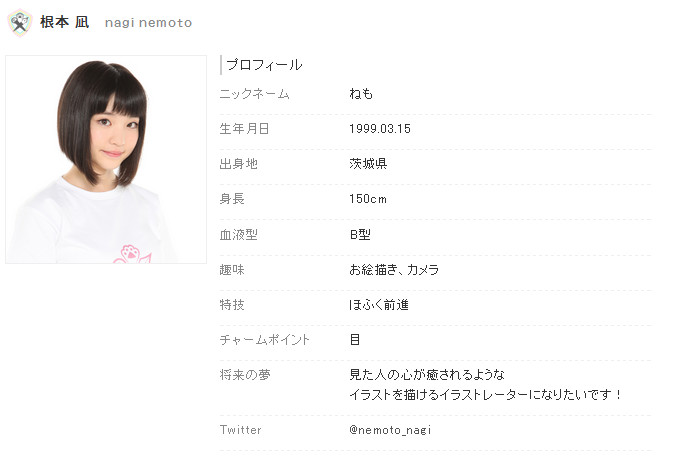This screenshot has width=680, height=461.
Task: Click the @nemoto_nagi Twitter handle
Action: 390,430
